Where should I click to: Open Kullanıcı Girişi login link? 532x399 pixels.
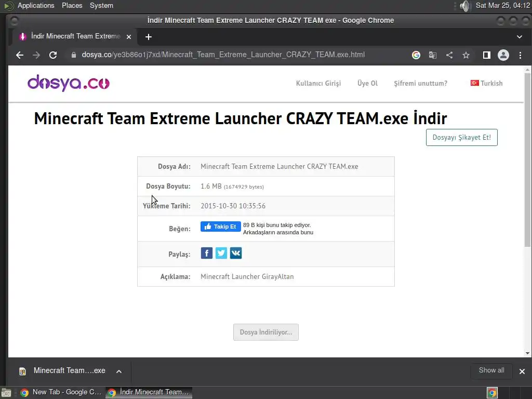(x=318, y=84)
